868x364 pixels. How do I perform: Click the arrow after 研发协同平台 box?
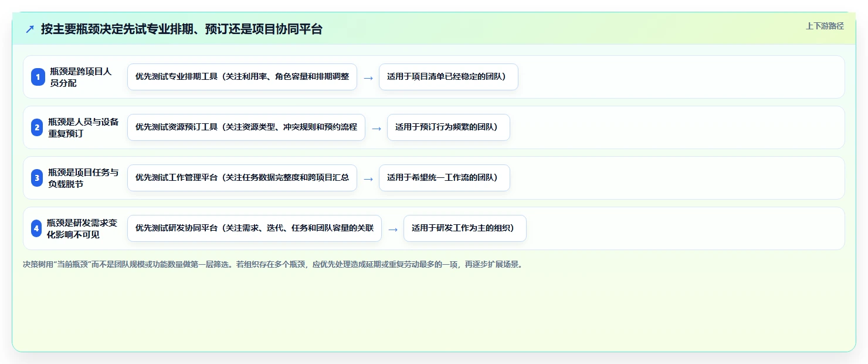coord(393,229)
